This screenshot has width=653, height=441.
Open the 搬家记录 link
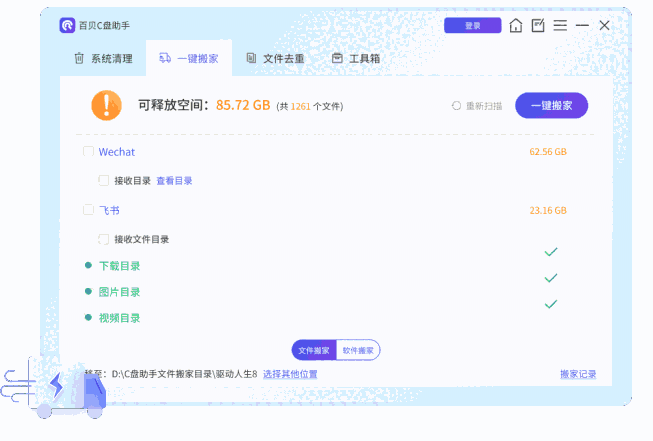click(x=578, y=374)
